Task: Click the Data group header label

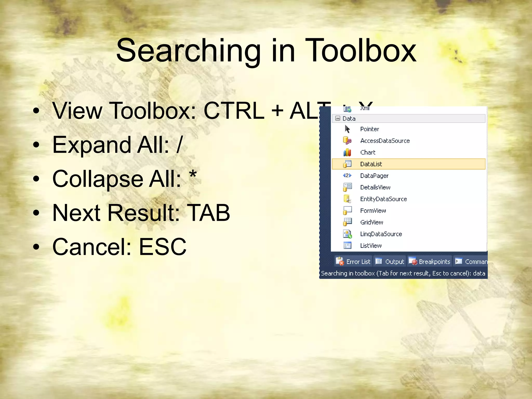Action: point(349,118)
